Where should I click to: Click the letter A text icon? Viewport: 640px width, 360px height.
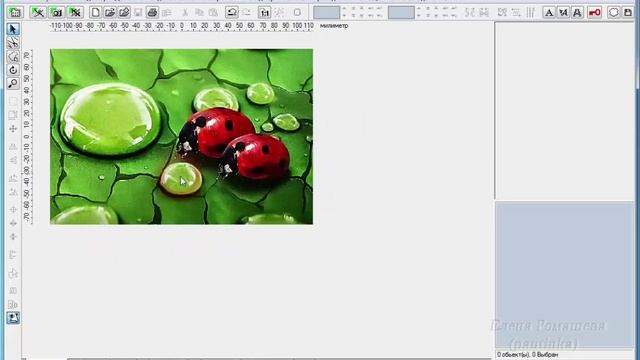tap(549, 13)
